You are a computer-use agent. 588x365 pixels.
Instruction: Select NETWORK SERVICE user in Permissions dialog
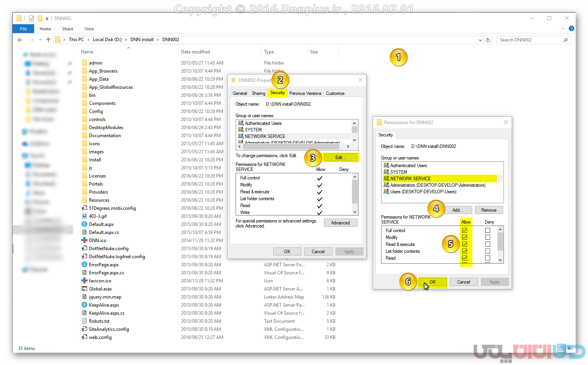point(410,179)
